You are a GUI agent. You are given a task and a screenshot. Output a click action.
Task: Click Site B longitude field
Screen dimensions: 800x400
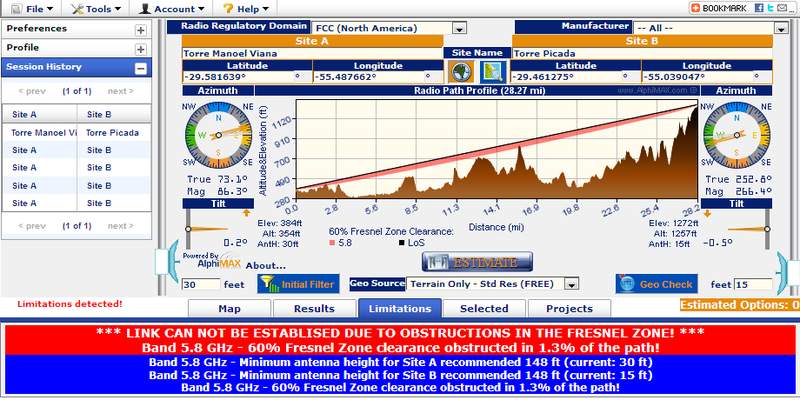707,77
